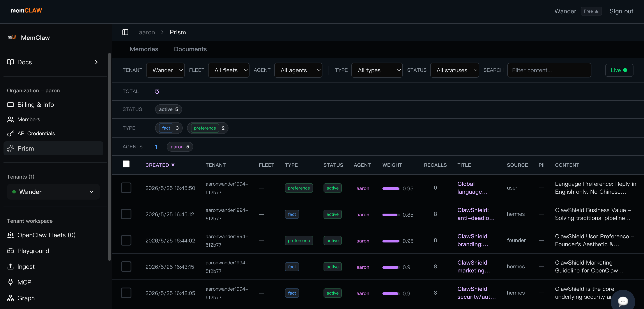The width and height of the screenshot is (644, 309).
Task: Click the Free plan upgrade badge
Action: [x=591, y=11]
